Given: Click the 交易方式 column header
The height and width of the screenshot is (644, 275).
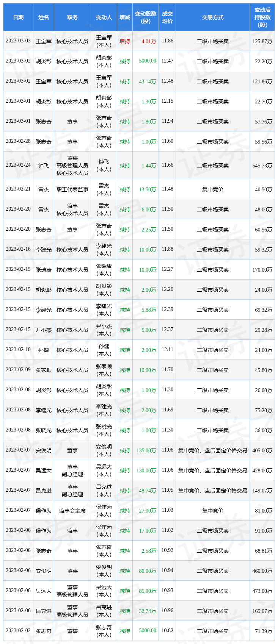Looking at the screenshot, I should [x=213, y=17].
